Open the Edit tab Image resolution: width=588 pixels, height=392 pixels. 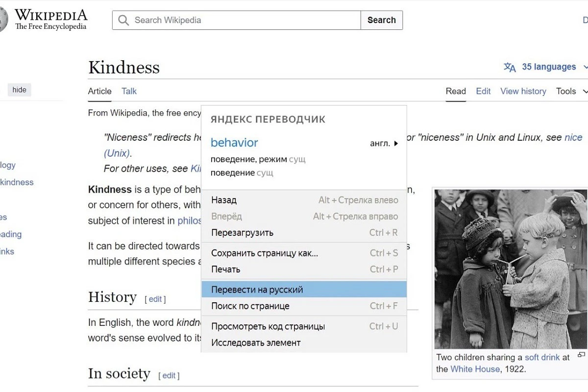483,91
